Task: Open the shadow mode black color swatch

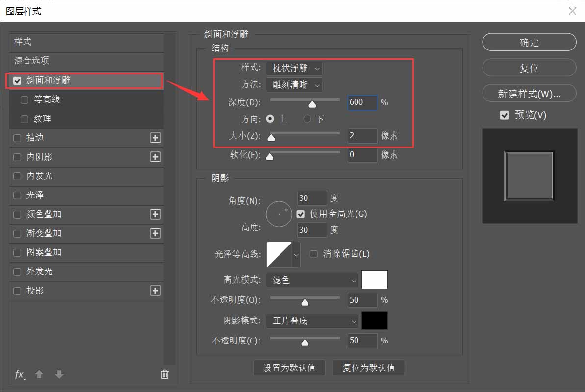Action: point(376,320)
